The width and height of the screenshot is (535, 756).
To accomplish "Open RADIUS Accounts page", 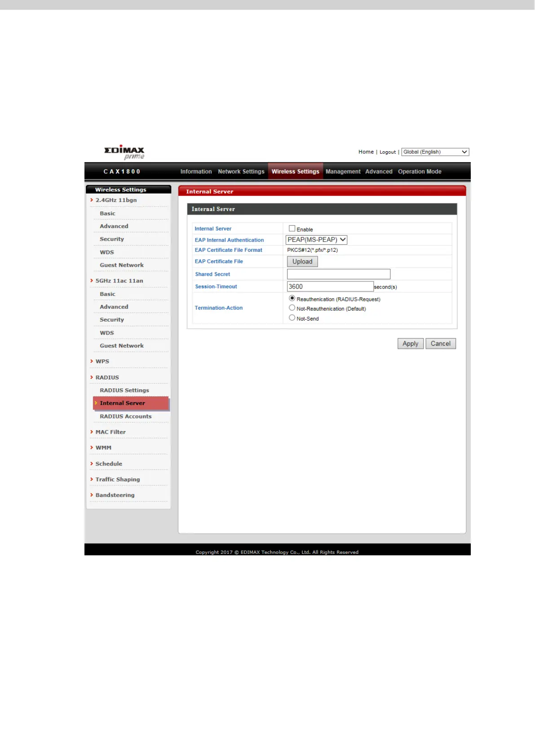I will pyautogui.click(x=126, y=417).
